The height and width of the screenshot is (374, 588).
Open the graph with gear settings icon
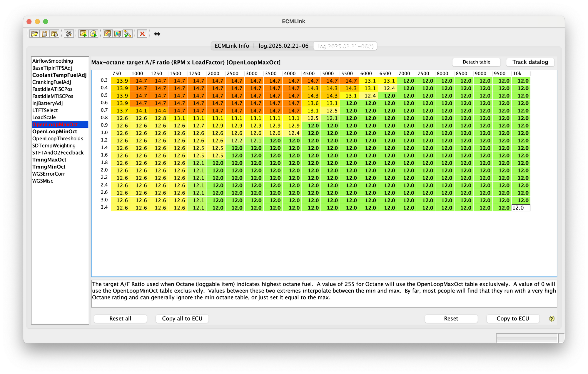(x=108, y=34)
